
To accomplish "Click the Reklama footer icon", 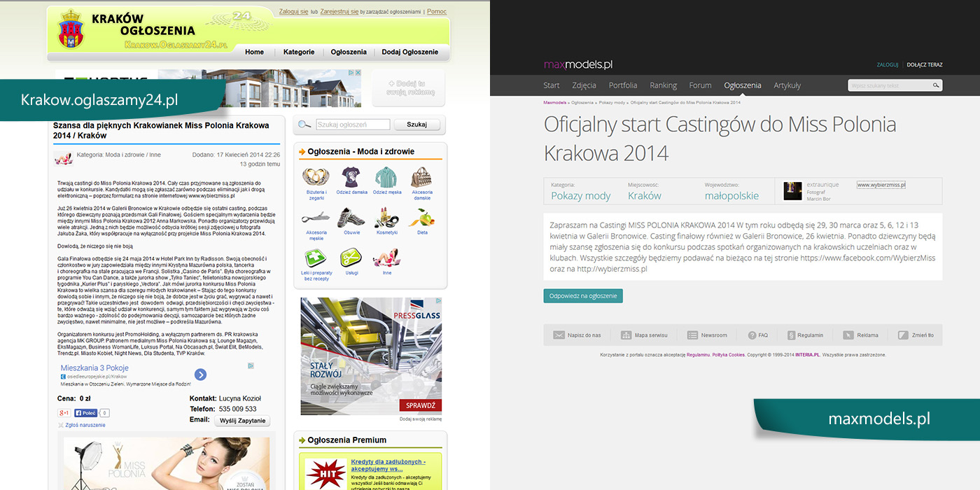I will pyautogui.click(x=848, y=335).
